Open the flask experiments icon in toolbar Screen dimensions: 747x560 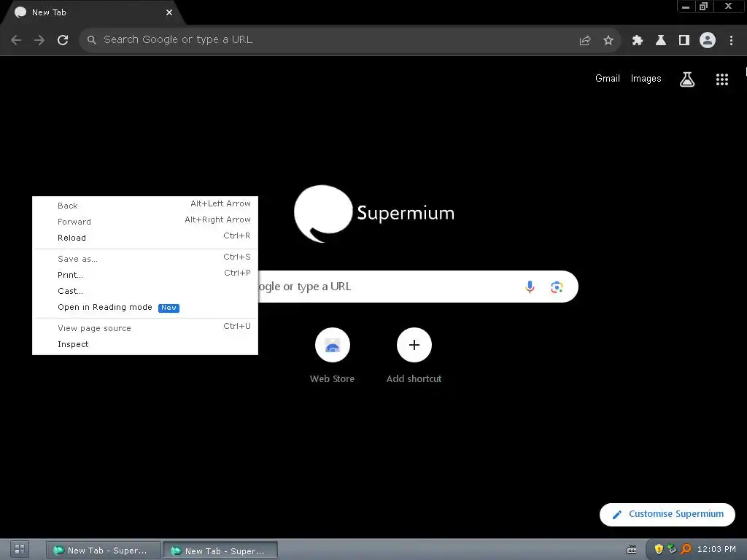coord(661,40)
